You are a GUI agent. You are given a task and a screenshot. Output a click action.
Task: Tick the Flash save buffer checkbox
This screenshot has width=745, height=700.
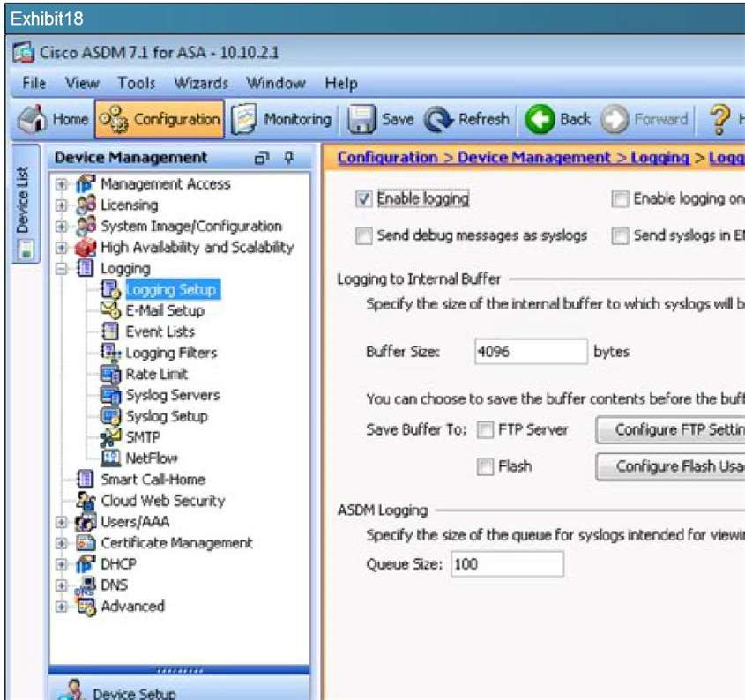click(x=485, y=467)
